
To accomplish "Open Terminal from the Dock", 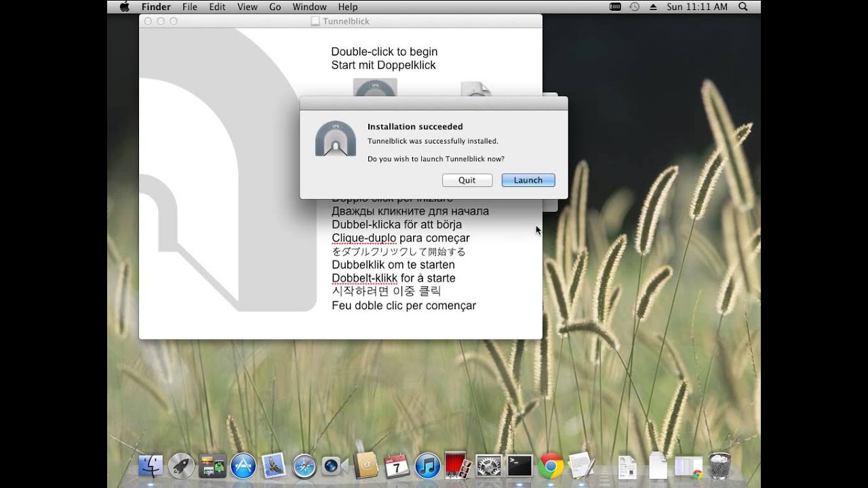I will 520,466.
